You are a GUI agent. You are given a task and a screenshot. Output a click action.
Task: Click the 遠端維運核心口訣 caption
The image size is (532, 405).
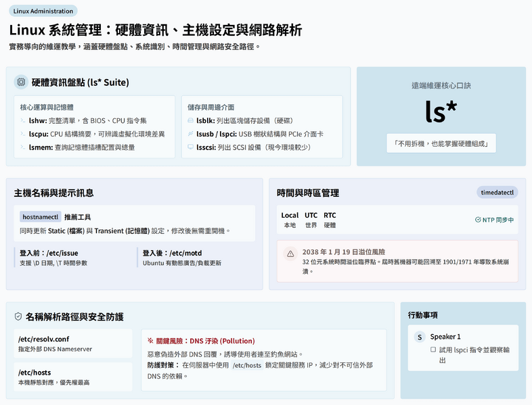441,86
